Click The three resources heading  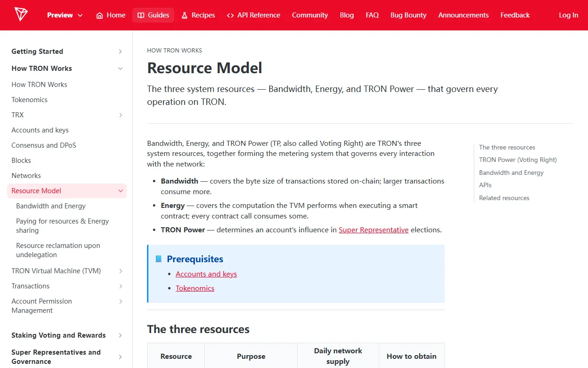(198, 329)
